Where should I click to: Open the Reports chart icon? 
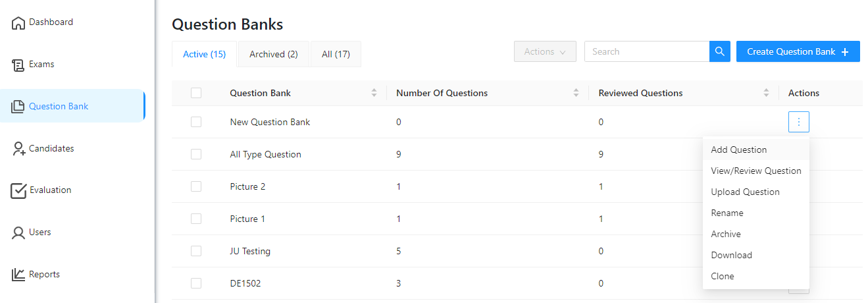18,275
